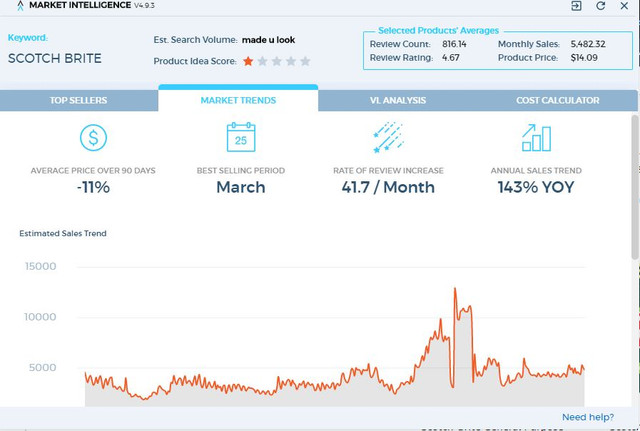Click the vertical scrollbar on the right
Screen dimensions: 640x431
[635, 188]
